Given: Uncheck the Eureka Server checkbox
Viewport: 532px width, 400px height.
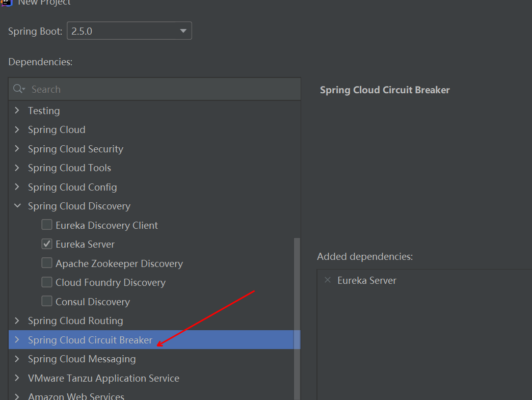Looking at the screenshot, I should click(47, 244).
